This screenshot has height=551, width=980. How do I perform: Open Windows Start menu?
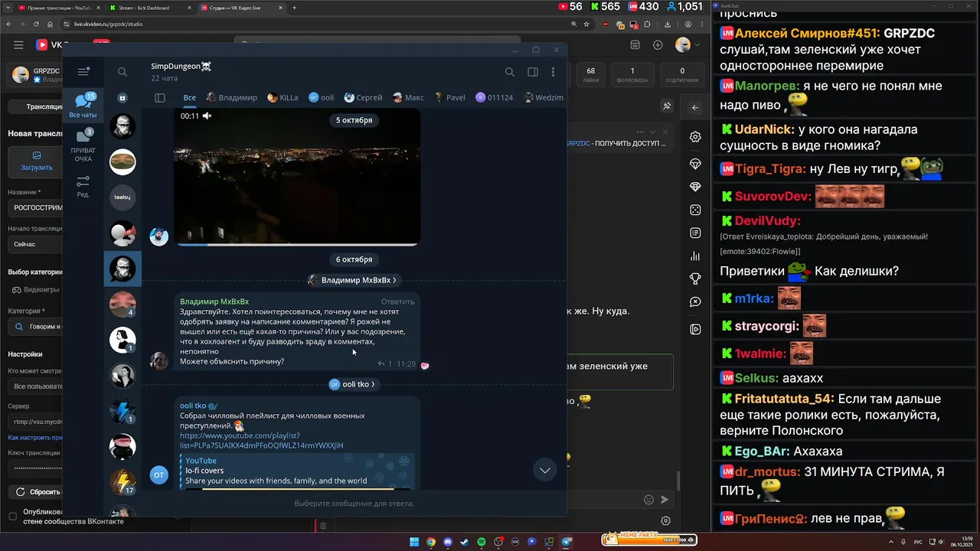[x=414, y=542]
